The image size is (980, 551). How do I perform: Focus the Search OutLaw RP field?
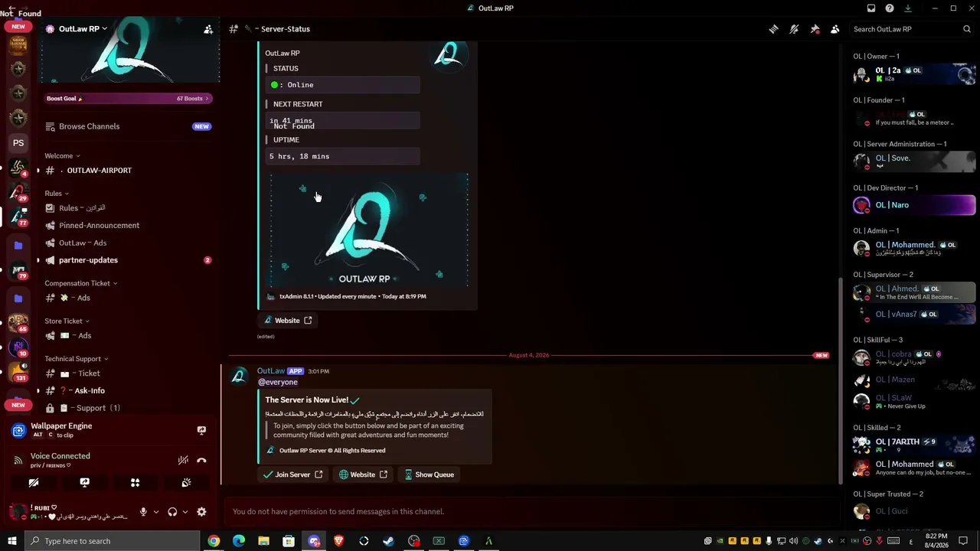(x=911, y=29)
